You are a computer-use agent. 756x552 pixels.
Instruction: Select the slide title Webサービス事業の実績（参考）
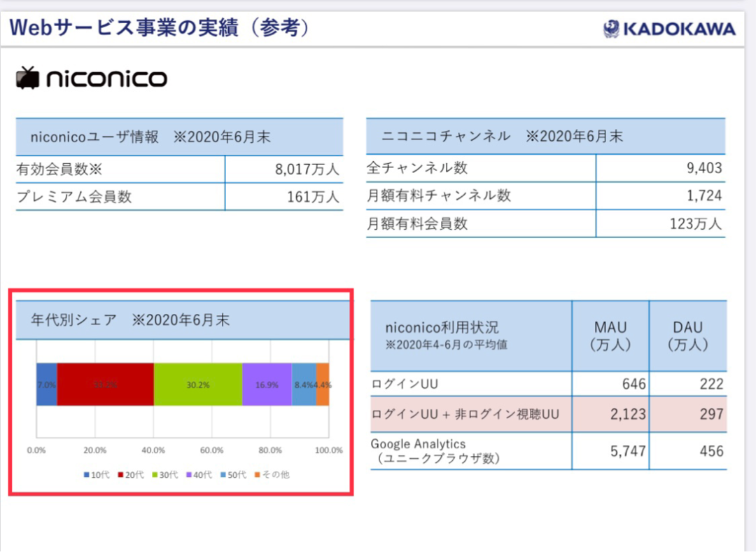[x=160, y=27]
